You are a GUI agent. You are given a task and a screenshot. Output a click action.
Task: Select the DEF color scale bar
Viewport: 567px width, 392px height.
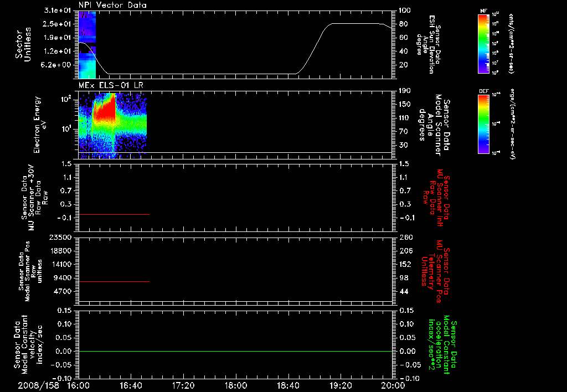pyautogui.click(x=483, y=124)
